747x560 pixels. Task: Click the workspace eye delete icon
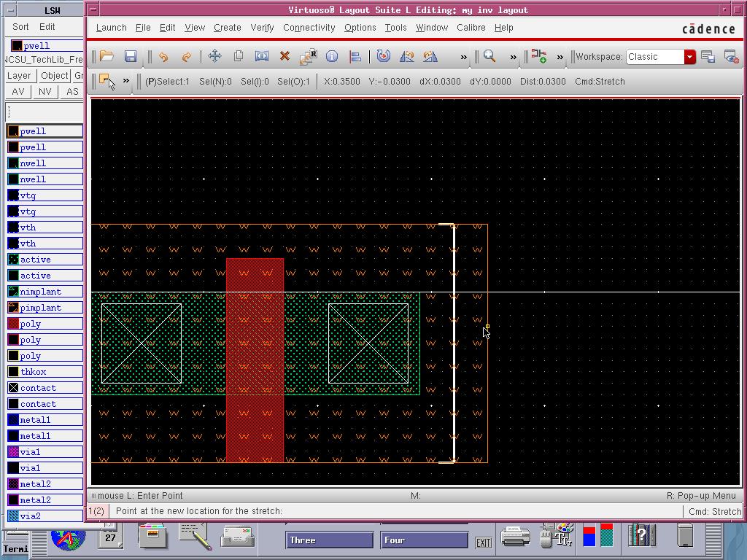click(731, 57)
